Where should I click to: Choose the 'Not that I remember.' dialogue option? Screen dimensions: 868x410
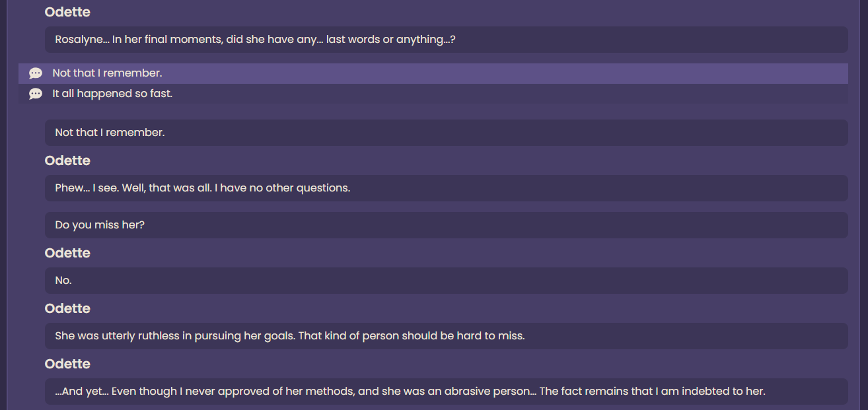(x=433, y=73)
